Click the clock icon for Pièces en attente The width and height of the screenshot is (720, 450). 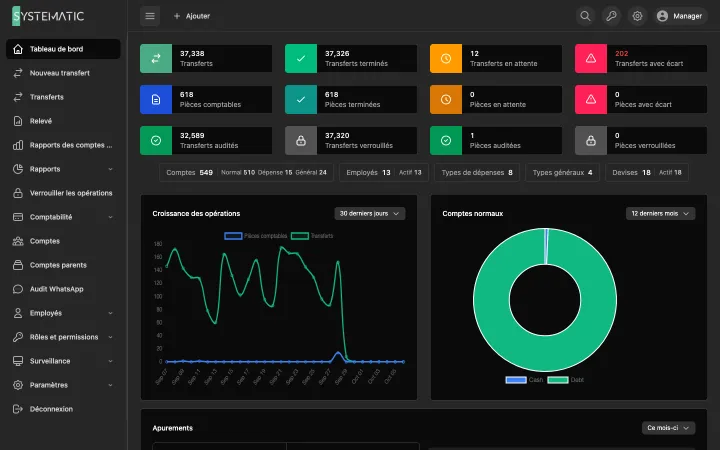(446, 99)
